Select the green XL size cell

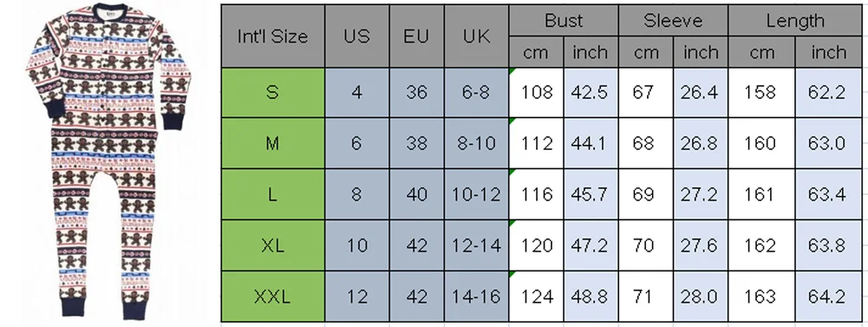(273, 245)
